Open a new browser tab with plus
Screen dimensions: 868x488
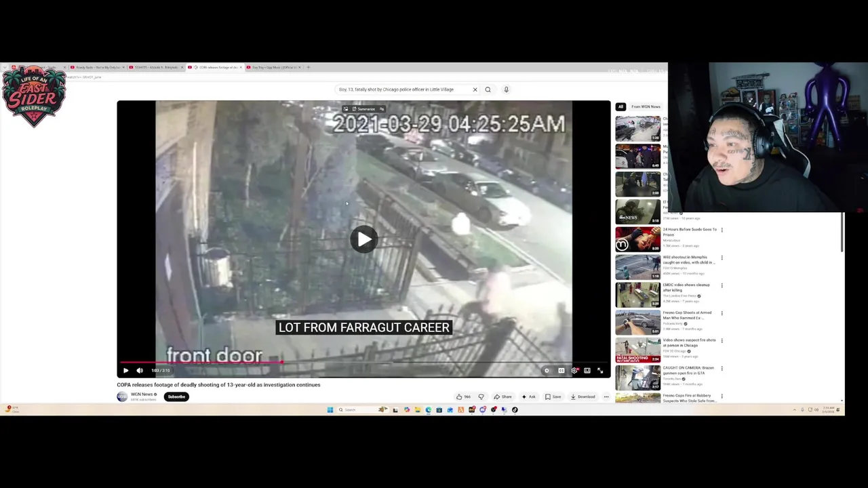pos(309,67)
